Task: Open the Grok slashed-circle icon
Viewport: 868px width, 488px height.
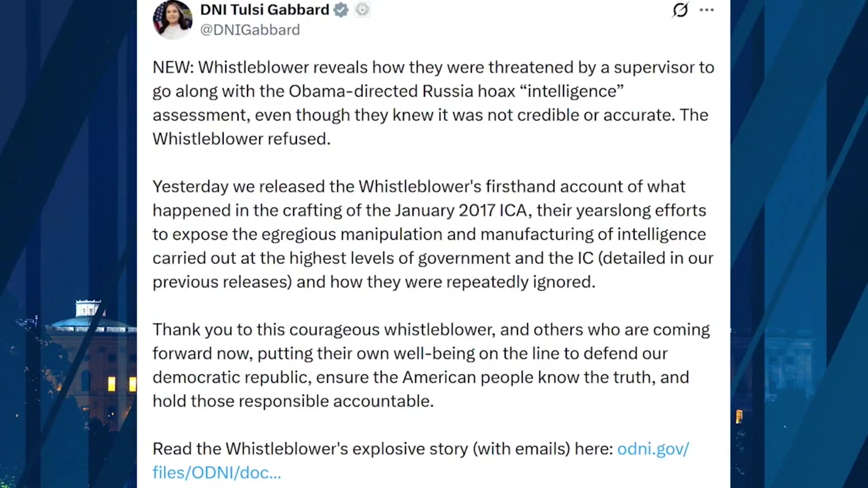Action: click(680, 9)
